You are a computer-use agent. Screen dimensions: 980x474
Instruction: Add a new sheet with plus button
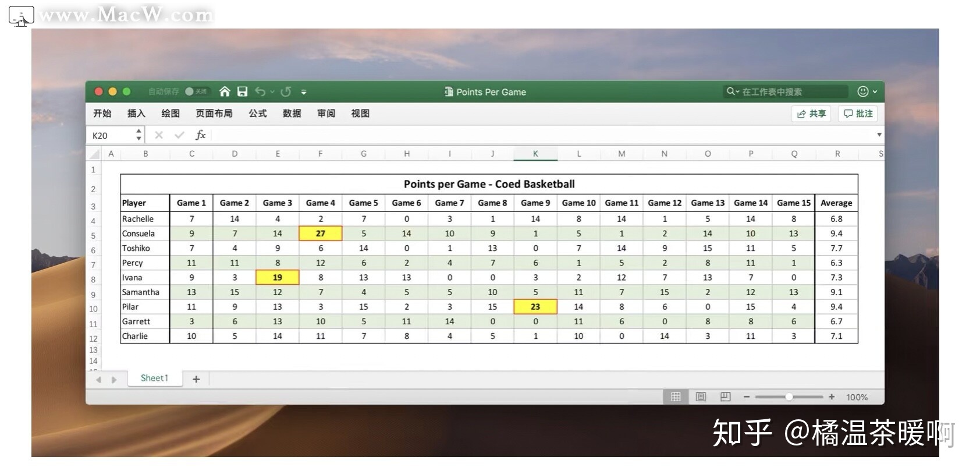(x=196, y=379)
